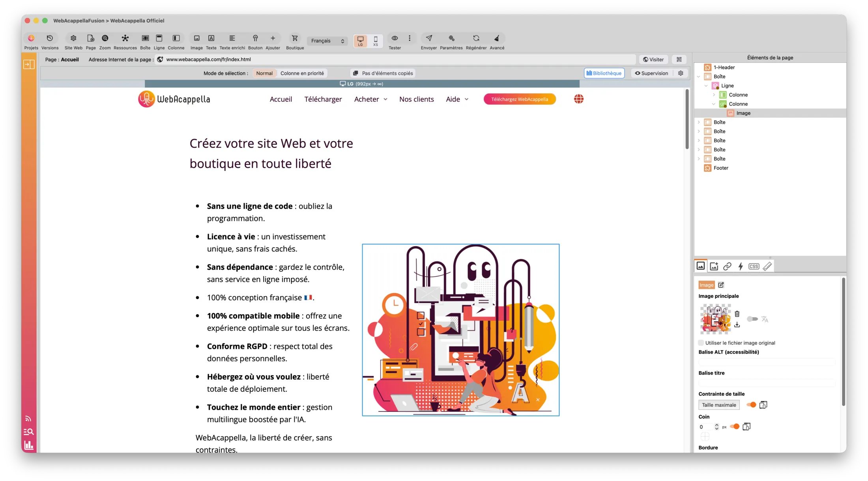Screen dimensions: 868x481
Task: Click the rename edit icon beside Image label
Action: [x=721, y=285]
